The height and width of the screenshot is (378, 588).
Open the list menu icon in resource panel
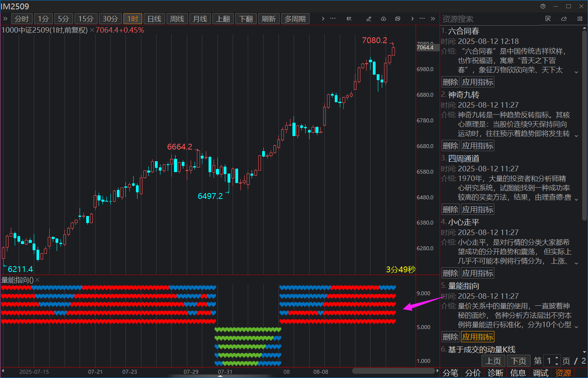[x=579, y=19]
